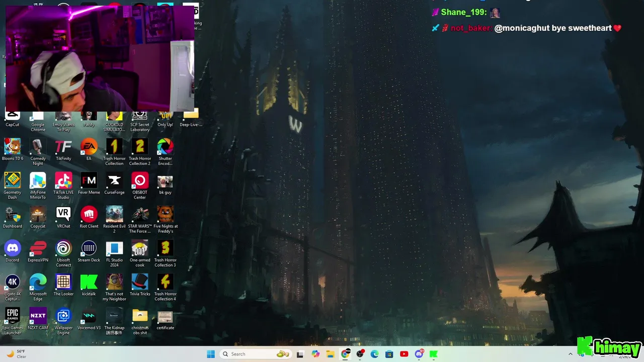
Task: Click username not_baker in chat overlay
Action: point(471,28)
